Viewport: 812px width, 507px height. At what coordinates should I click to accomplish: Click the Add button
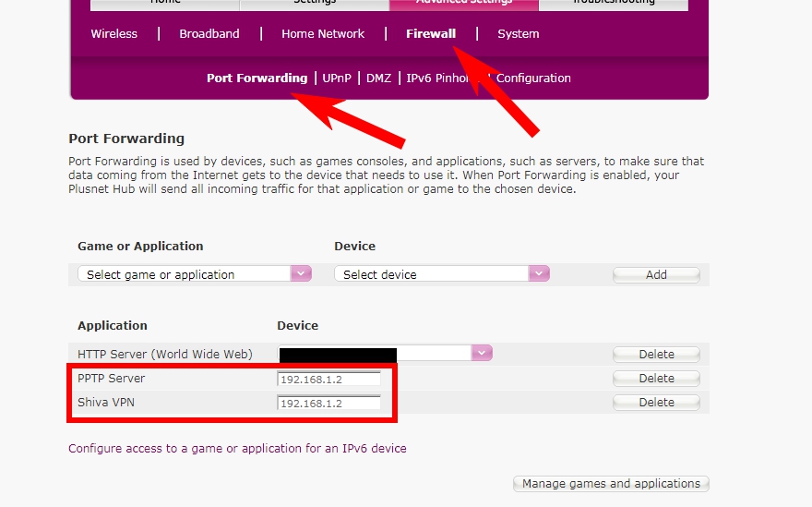click(656, 274)
